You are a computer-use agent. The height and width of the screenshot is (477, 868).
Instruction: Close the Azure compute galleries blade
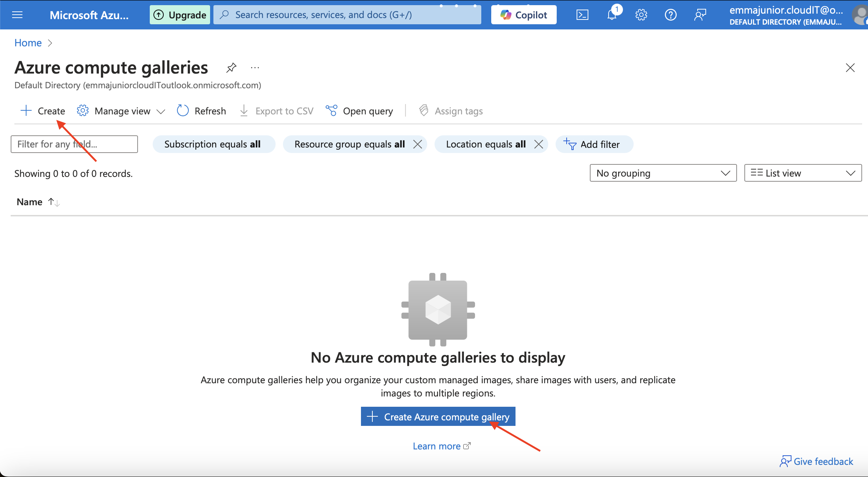click(x=850, y=68)
